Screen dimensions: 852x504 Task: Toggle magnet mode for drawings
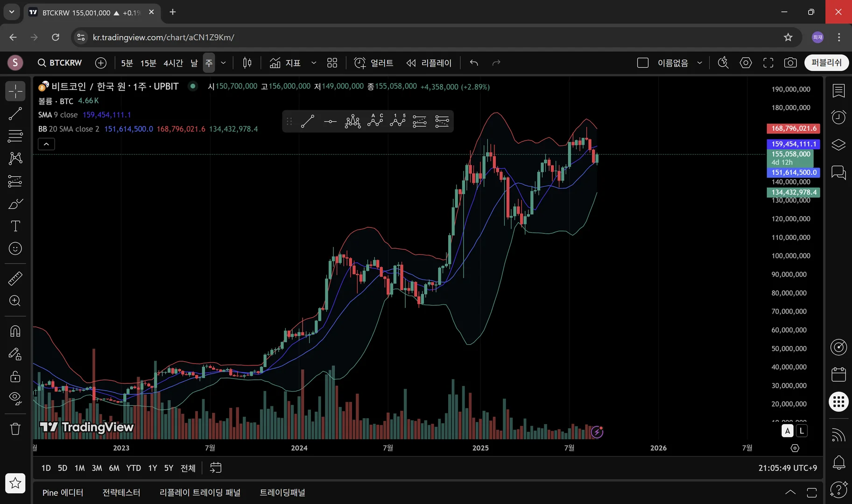pos(15,331)
